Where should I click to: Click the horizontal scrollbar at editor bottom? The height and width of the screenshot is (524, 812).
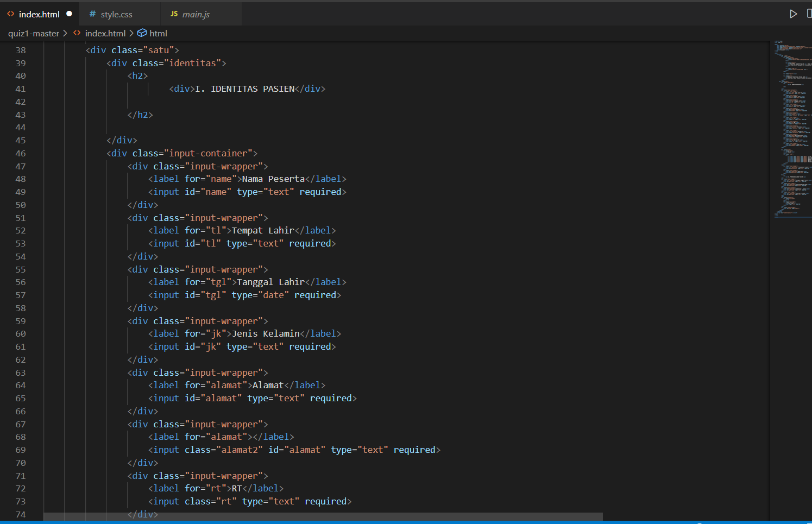pyautogui.click(x=323, y=516)
